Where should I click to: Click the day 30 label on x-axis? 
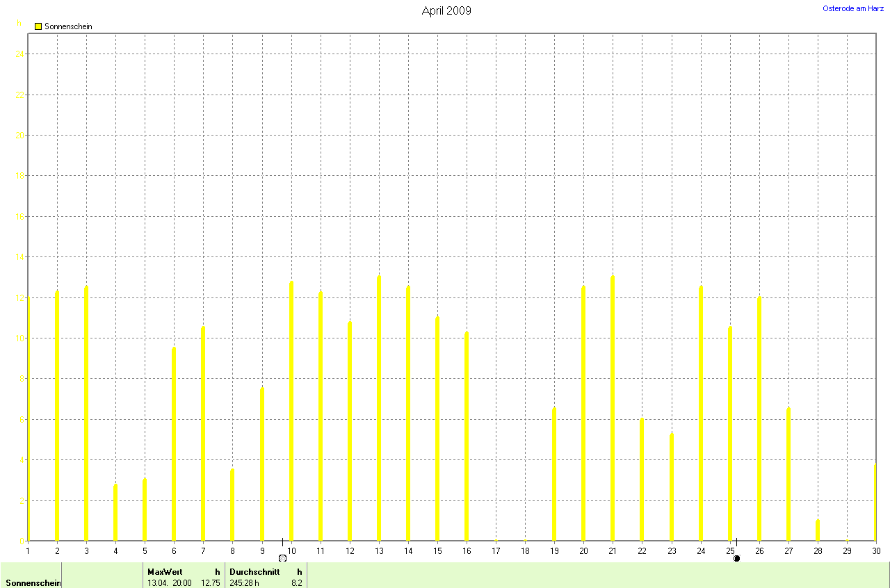(x=876, y=551)
